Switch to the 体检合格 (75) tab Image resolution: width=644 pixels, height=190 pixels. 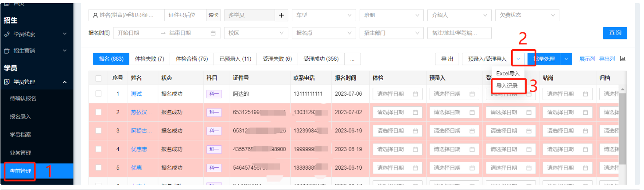click(x=192, y=59)
